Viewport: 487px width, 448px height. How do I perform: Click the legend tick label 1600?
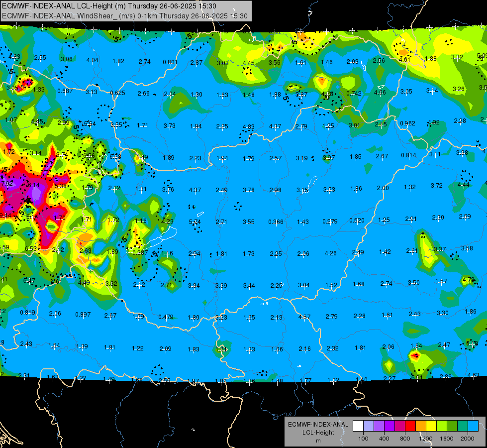(x=447, y=439)
